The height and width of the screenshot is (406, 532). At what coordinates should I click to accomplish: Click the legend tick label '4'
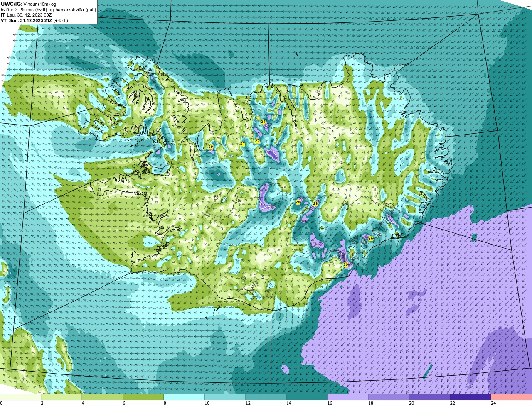(82, 403)
